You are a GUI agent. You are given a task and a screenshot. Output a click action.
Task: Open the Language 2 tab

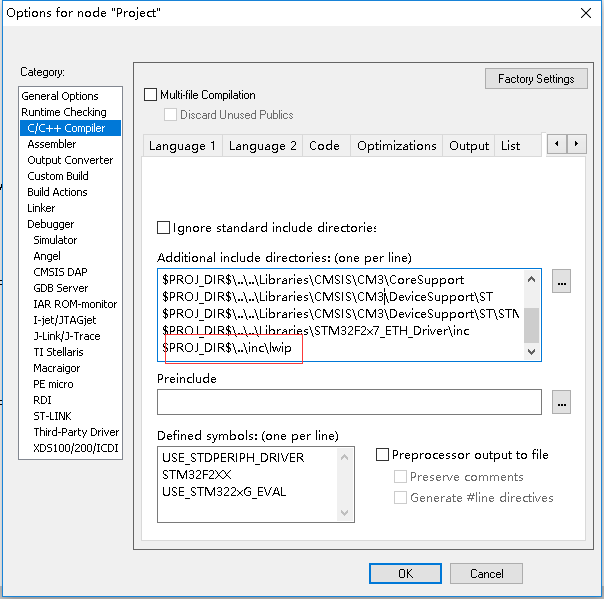(x=262, y=146)
